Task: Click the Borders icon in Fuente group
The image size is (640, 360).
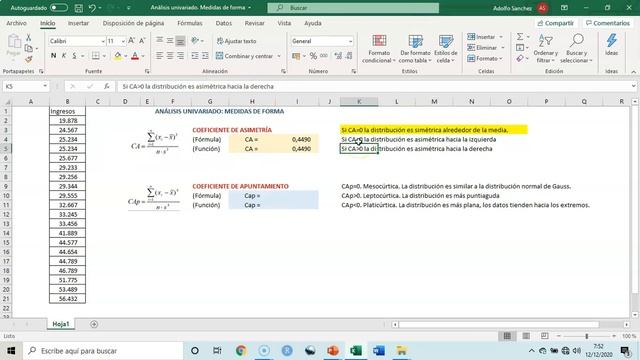Action: point(96,56)
